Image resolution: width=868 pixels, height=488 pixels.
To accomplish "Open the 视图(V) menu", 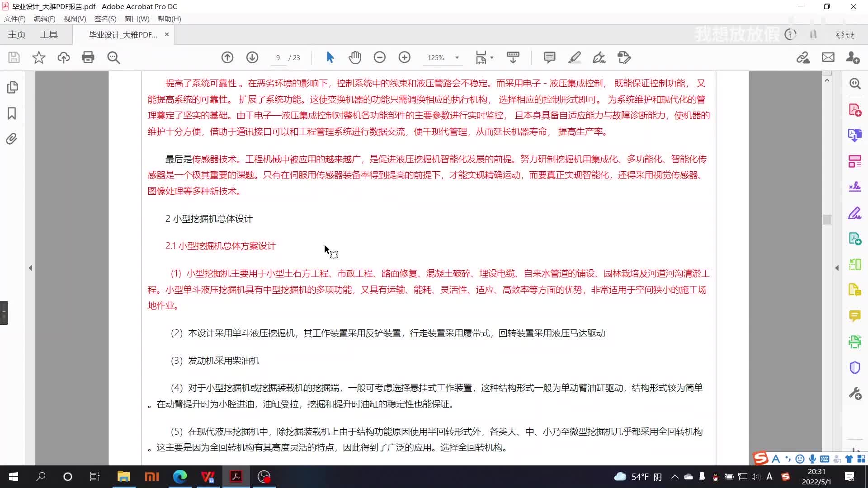I will click(x=75, y=19).
